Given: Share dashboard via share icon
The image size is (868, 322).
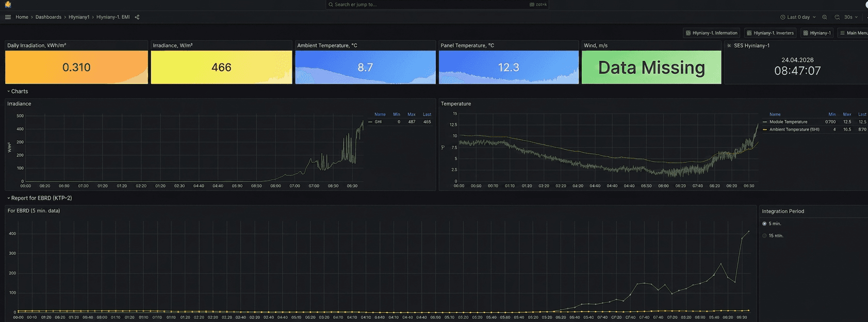Looking at the screenshot, I should (x=137, y=17).
